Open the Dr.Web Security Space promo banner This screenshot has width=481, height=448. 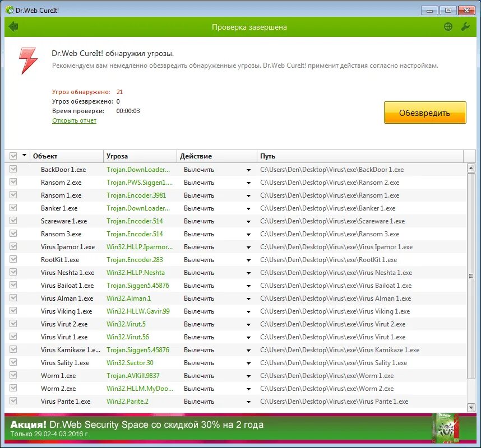pos(240,428)
